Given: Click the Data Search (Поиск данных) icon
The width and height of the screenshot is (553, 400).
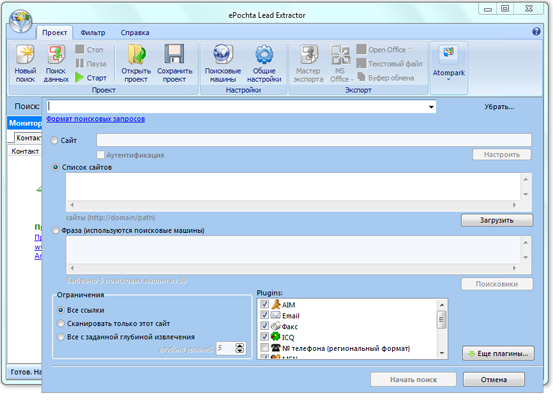Looking at the screenshot, I should 56,55.
